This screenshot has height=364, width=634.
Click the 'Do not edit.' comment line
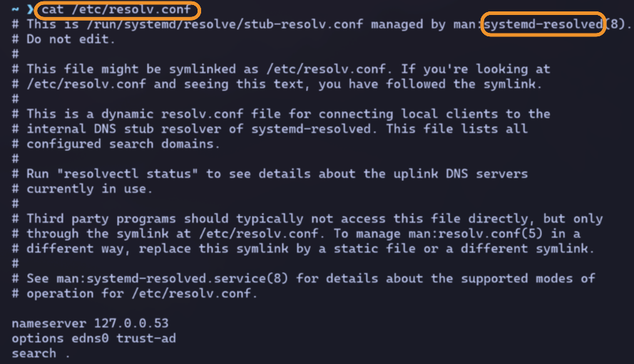72,39
